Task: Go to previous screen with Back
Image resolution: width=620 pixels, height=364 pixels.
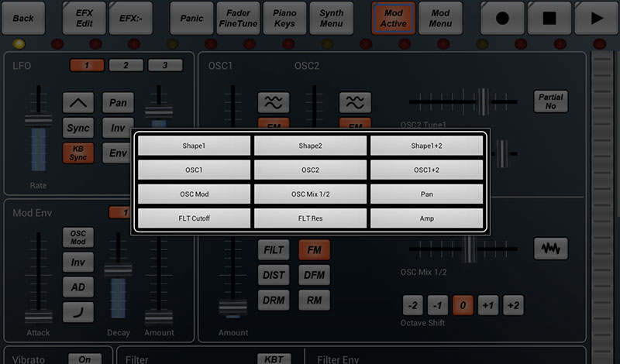Action: 23,18
